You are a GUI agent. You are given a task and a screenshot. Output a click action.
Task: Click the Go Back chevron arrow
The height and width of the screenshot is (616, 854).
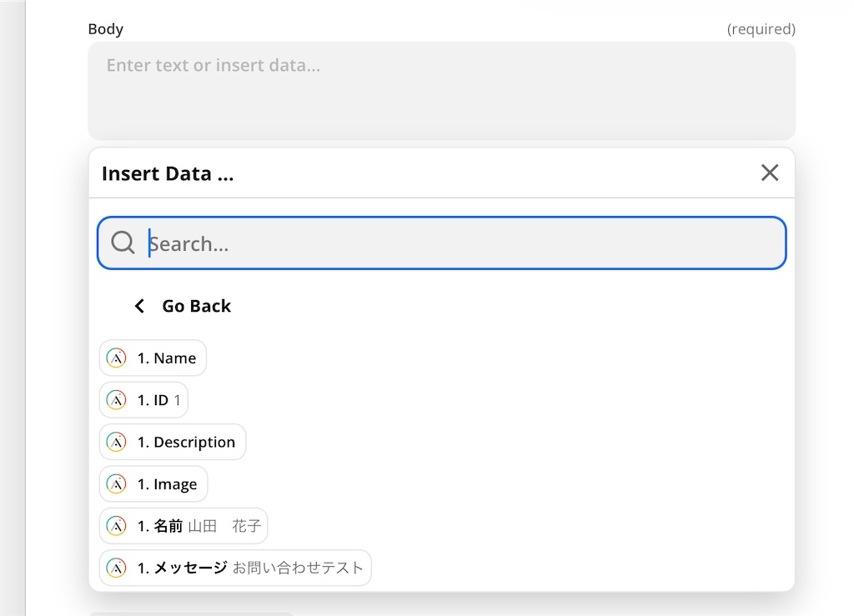tap(139, 306)
